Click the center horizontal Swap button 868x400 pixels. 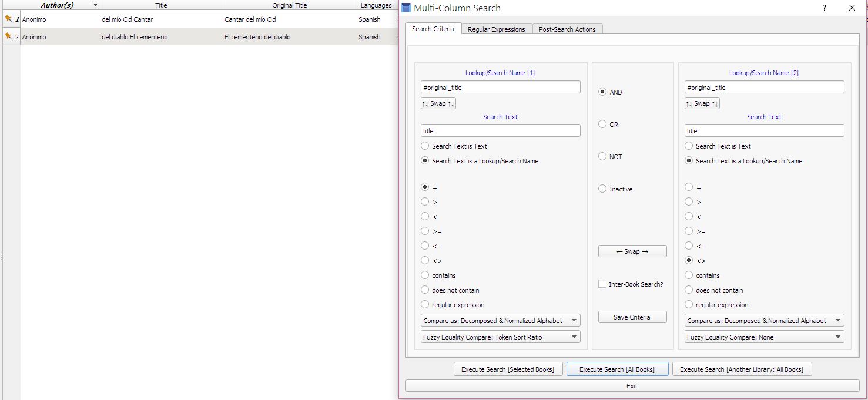pyautogui.click(x=632, y=251)
